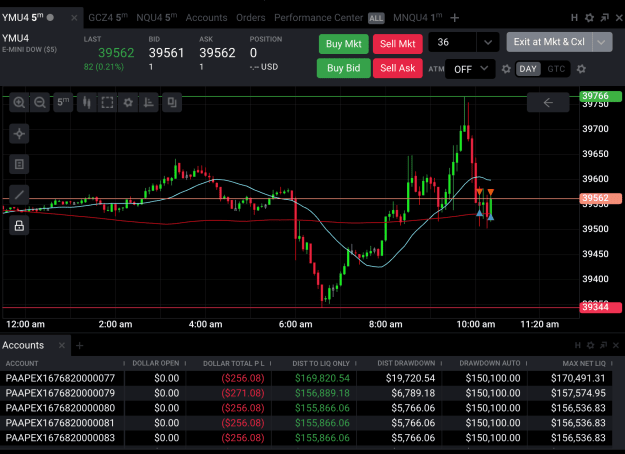Zoom out of the chart
Screen dimensions: 625x454
[40, 102]
